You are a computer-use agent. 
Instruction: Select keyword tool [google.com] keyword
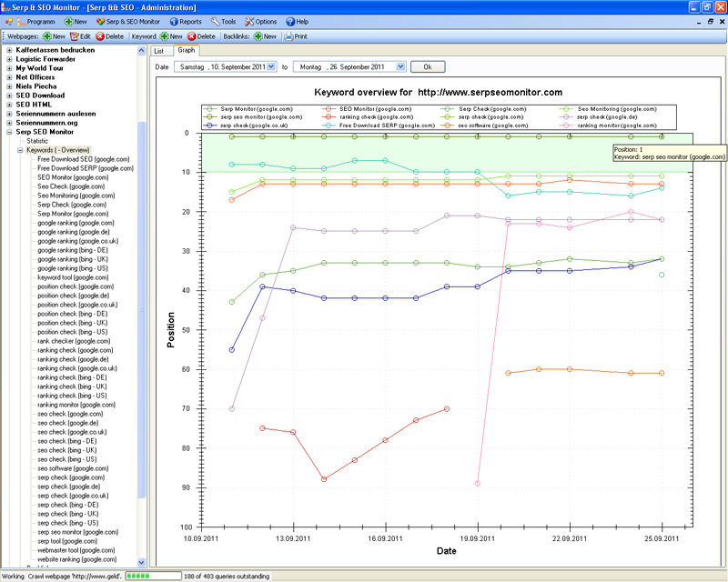(73, 277)
